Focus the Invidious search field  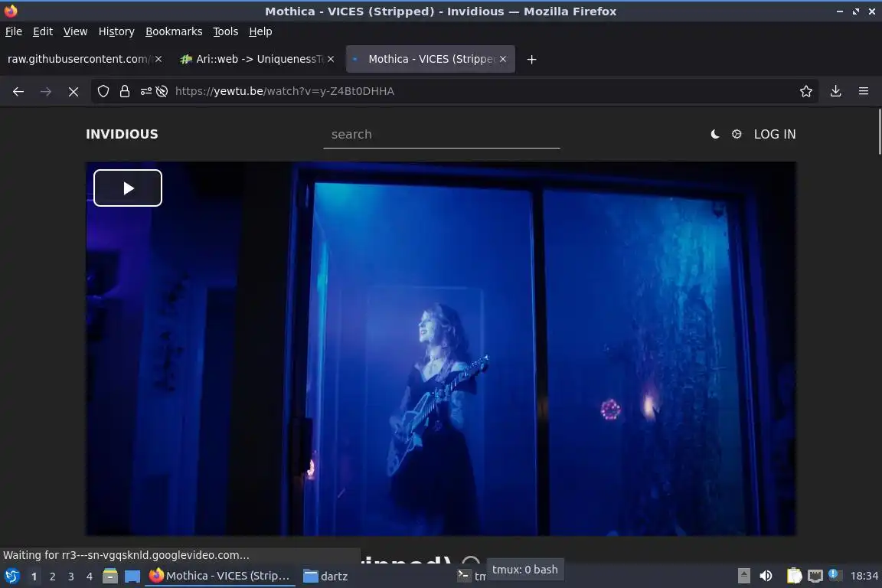coord(442,135)
